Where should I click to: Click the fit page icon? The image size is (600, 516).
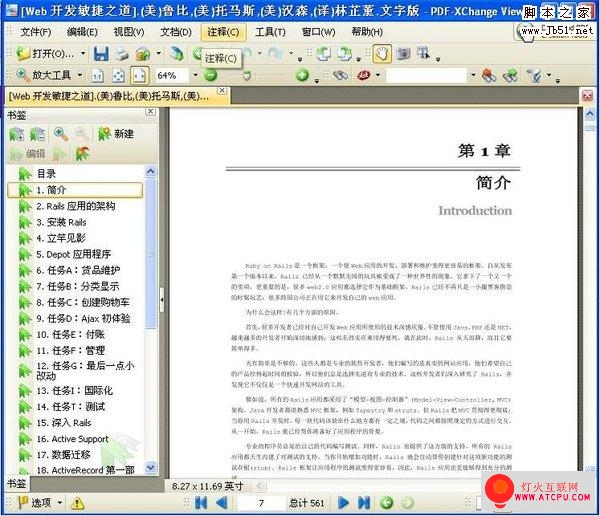(118, 76)
